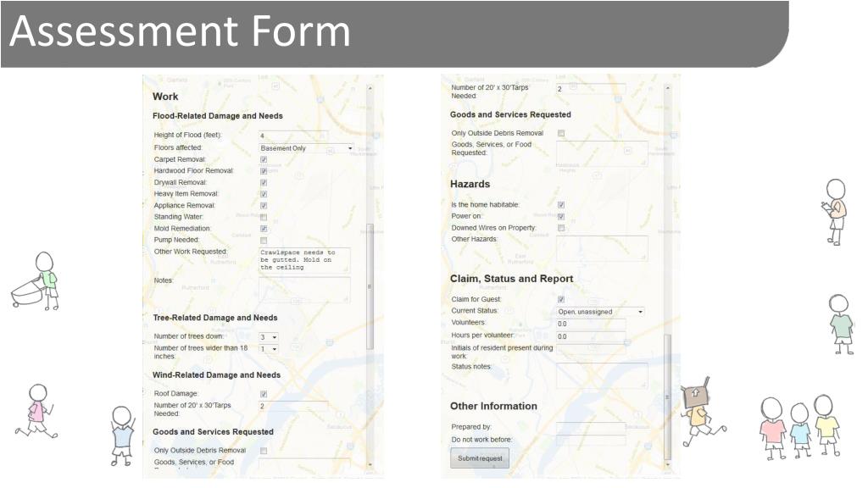Check Downed Wires on Property
868x488 pixels.
click(561, 228)
